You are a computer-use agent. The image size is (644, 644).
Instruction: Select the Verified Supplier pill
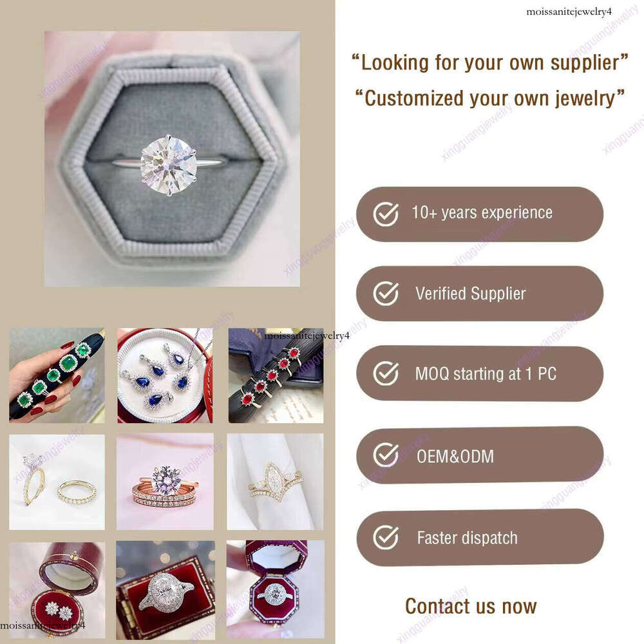480,293
